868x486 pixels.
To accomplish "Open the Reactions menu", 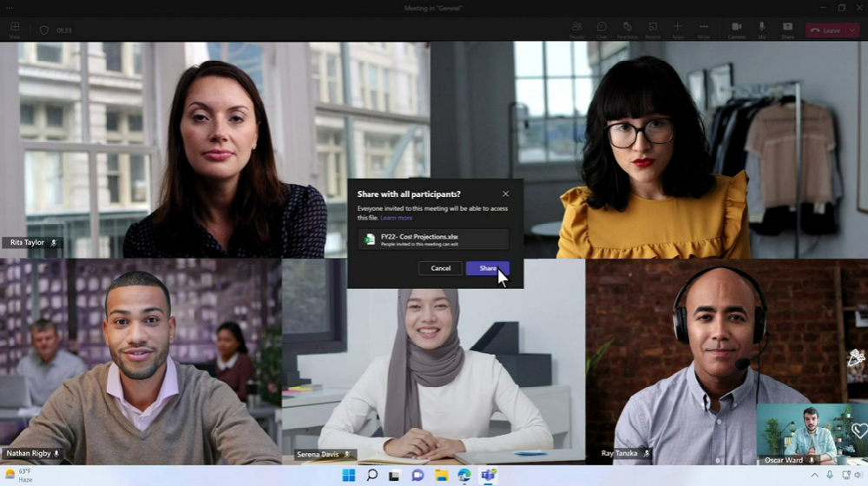I will click(x=628, y=30).
